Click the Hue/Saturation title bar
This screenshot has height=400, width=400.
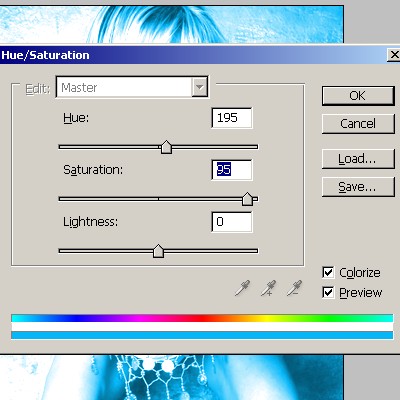point(193,55)
